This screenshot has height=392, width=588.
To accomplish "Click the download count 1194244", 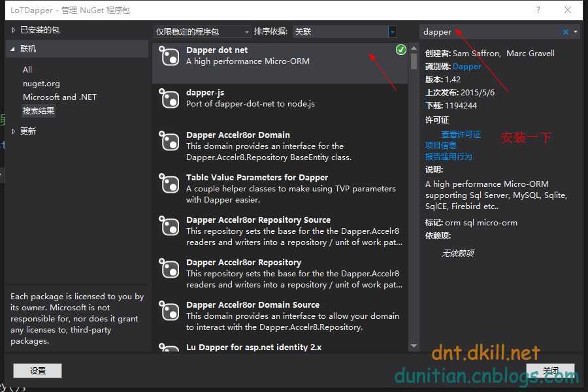I will point(461,106).
